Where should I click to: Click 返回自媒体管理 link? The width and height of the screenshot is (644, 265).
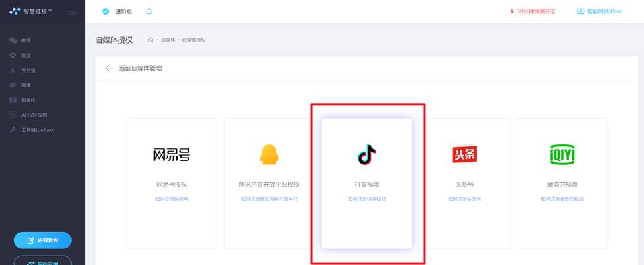click(x=140, y=68)
